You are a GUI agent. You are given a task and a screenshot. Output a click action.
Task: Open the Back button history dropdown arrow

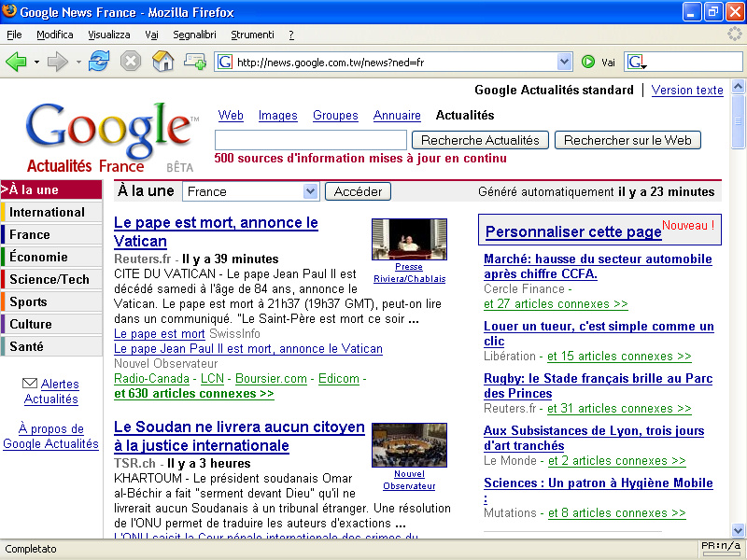(x=36, y=62)
